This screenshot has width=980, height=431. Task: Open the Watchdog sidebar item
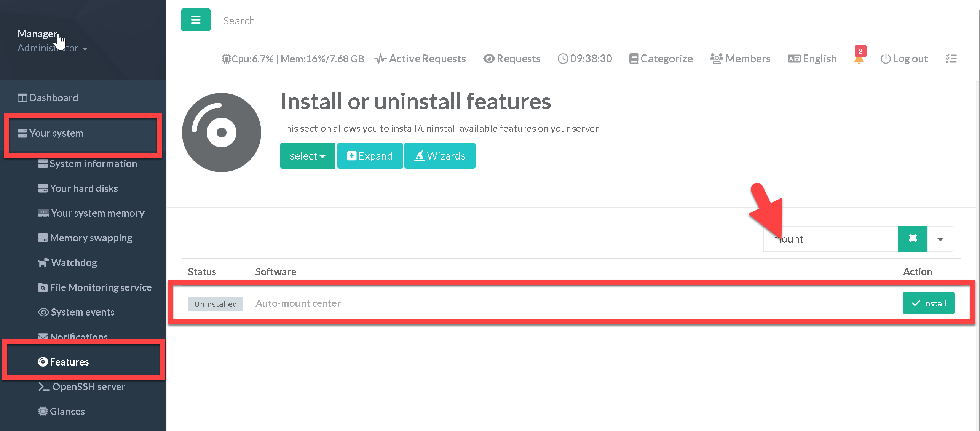coord(73,263)
